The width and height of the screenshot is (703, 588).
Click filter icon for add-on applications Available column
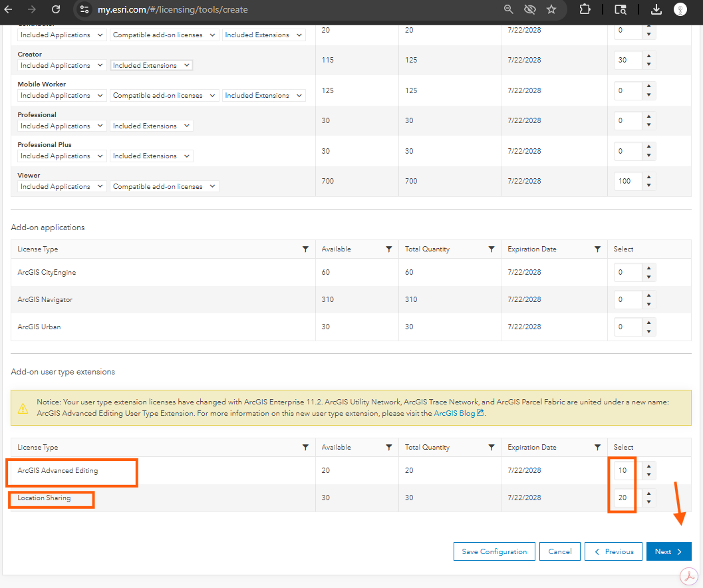point(389,249)
